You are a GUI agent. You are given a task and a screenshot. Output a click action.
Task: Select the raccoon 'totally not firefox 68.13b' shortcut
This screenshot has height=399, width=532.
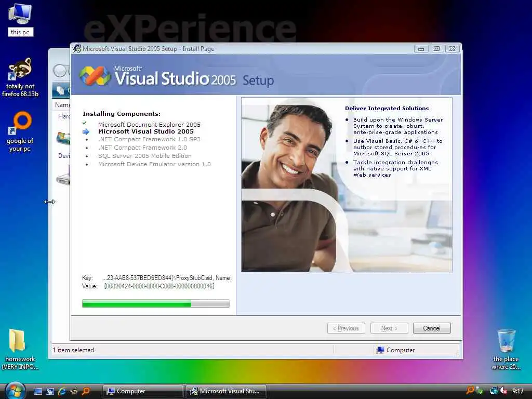pos(20,77)
